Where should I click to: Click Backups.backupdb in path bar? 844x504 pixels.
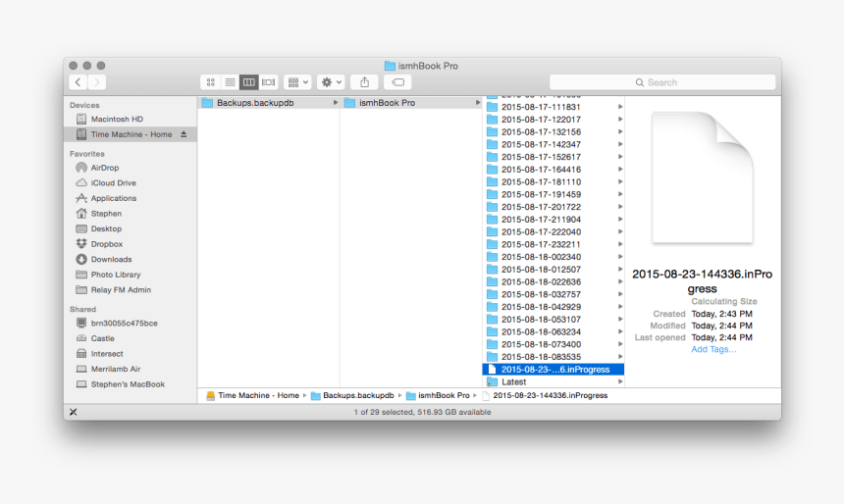click(352, 395)
